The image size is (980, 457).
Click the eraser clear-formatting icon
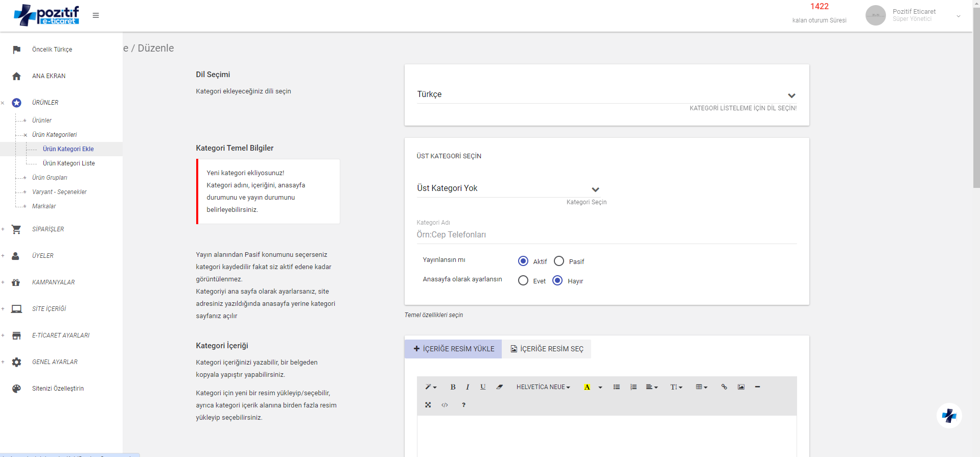[499, 387]
